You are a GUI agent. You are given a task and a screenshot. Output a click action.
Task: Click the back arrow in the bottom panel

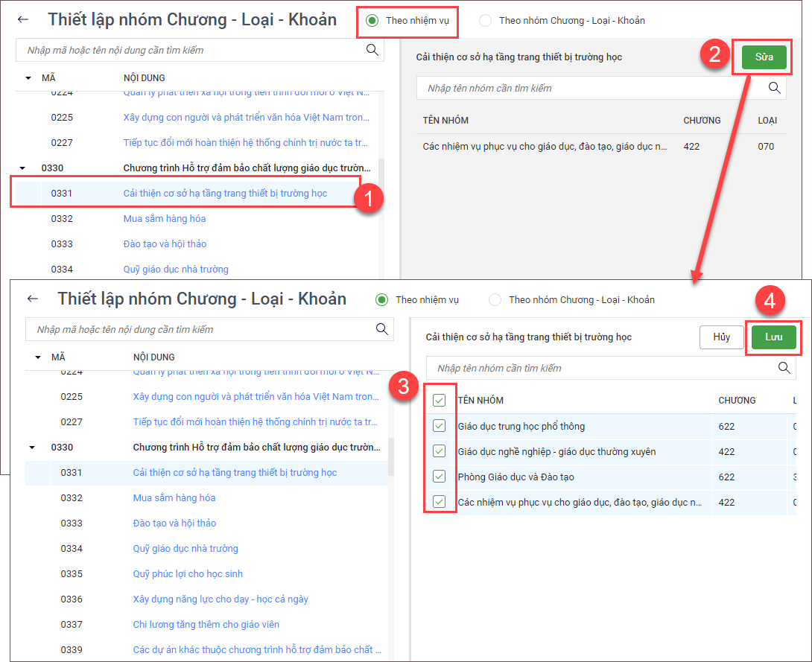33,299
